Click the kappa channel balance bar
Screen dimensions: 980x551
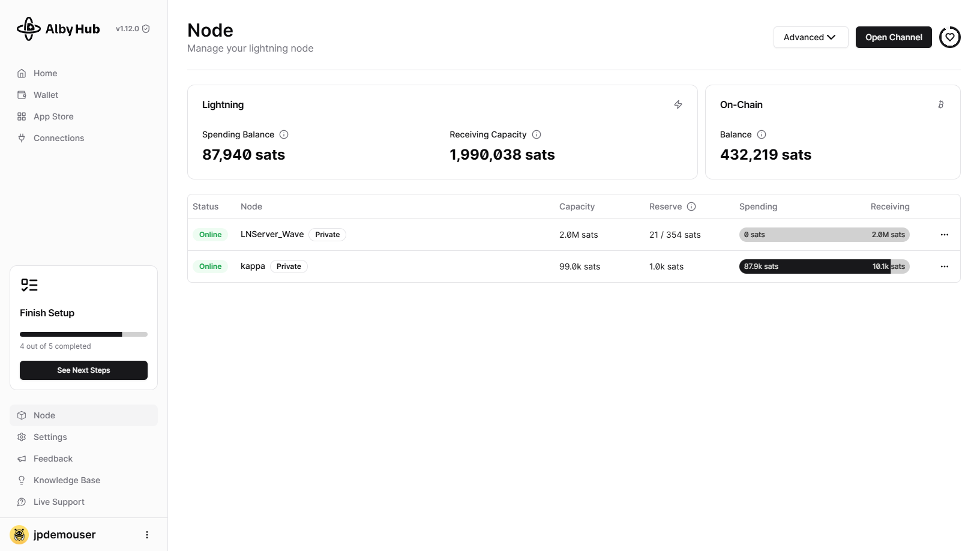824,266
